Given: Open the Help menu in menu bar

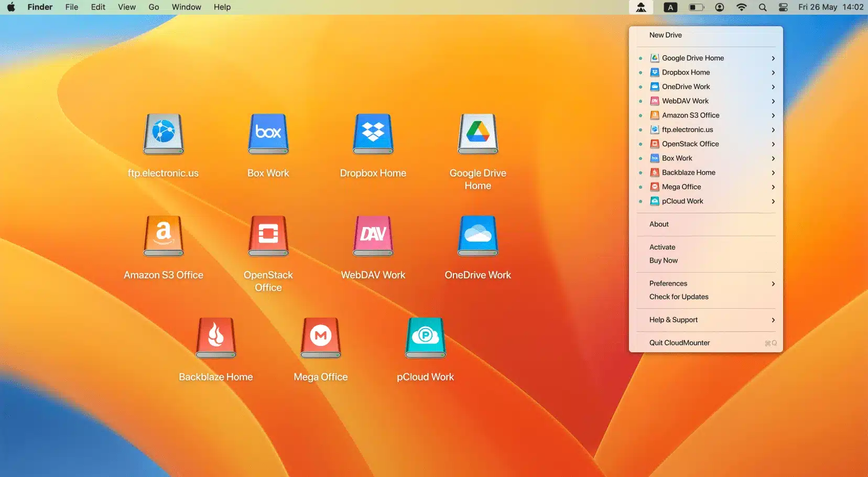Looking at the screenshot, I should coord(222,7).
